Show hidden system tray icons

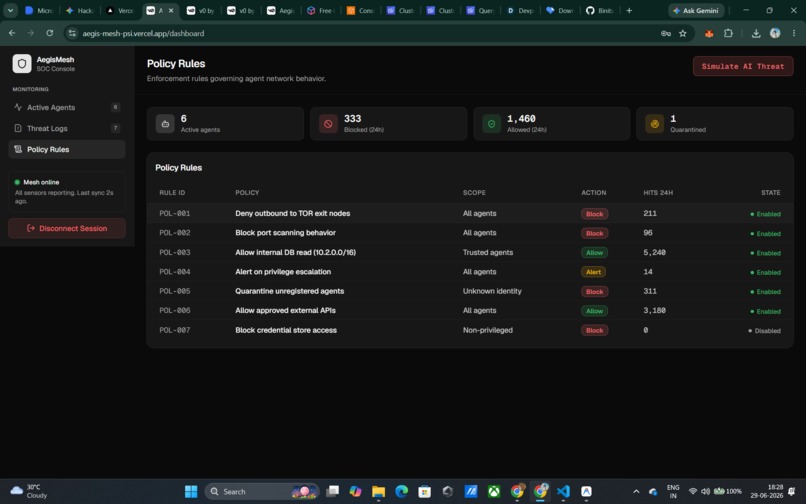636,492
